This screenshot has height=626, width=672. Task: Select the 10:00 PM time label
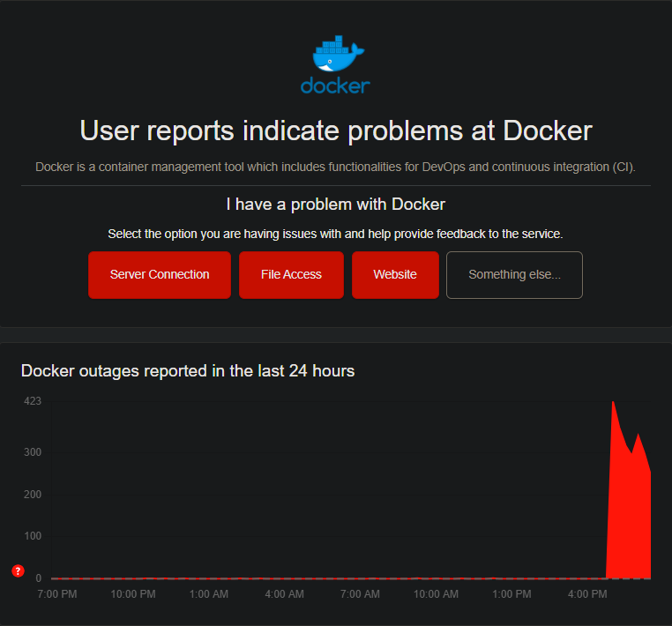133,594
